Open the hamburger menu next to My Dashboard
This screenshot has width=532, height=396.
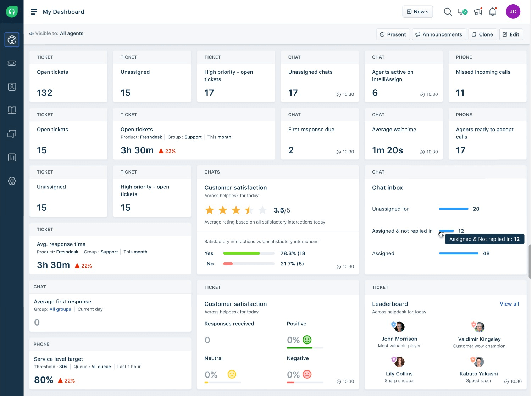(x=34, y=11)
